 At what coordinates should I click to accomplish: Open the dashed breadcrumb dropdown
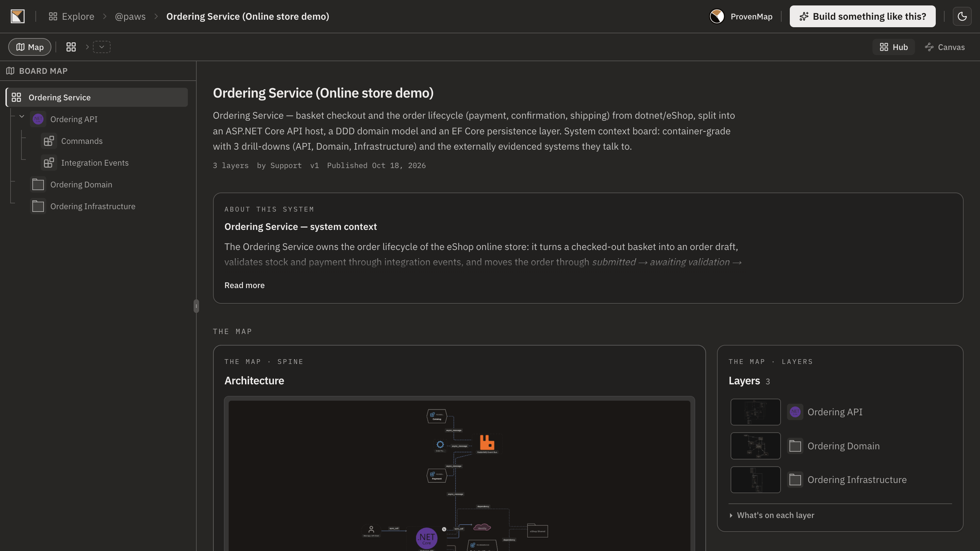[x=102, y=47]
